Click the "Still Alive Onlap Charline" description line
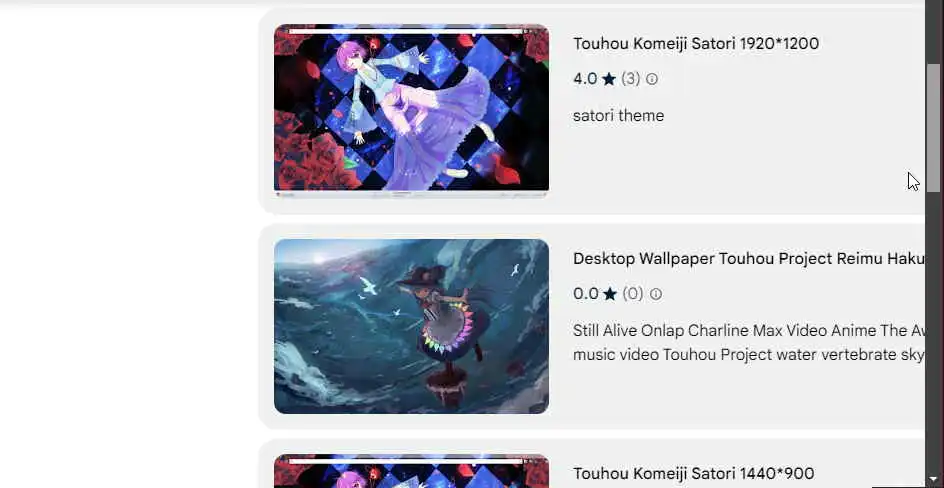Viewport: 944px width, 488px height. pyautogui.click(x=748, y=331)
